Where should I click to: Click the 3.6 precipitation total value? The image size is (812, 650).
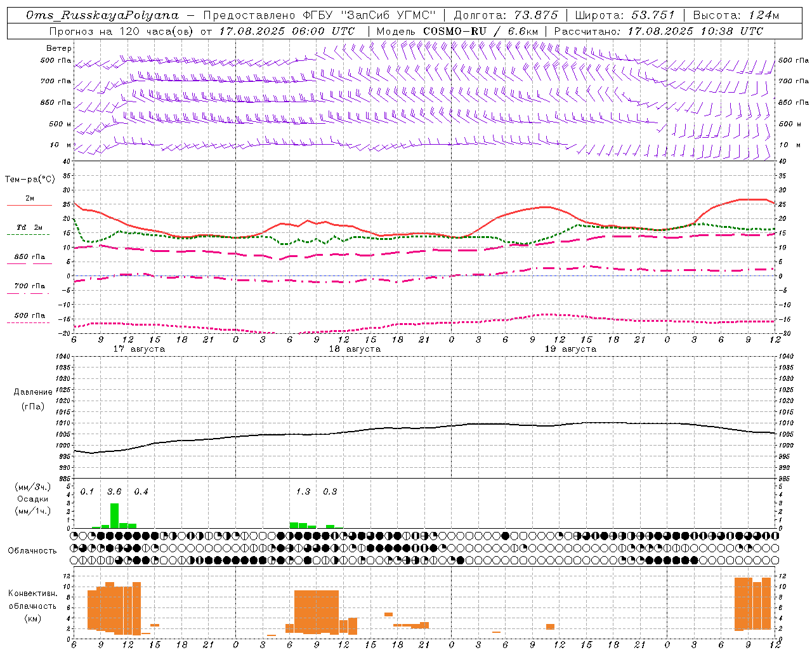[114, 491]
